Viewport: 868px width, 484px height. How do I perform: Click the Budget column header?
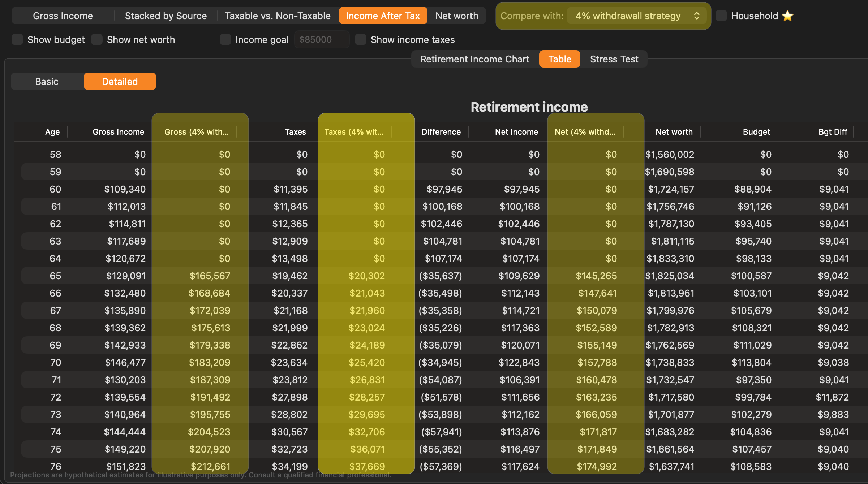(x=756, y=132)
